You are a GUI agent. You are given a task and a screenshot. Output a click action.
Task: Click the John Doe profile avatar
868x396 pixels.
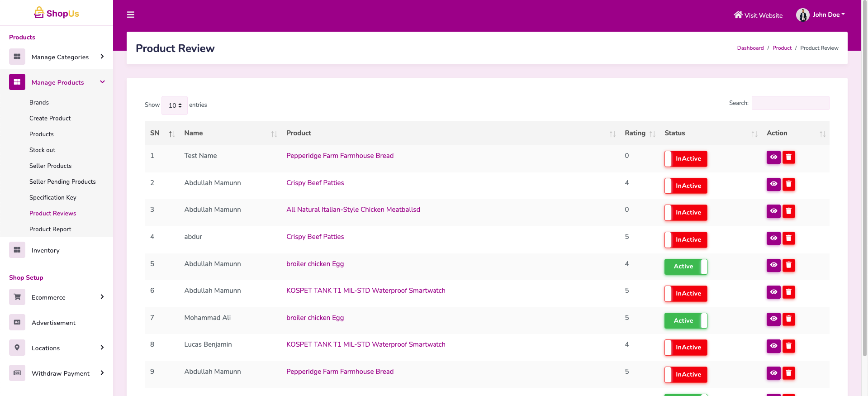point(802,15)
